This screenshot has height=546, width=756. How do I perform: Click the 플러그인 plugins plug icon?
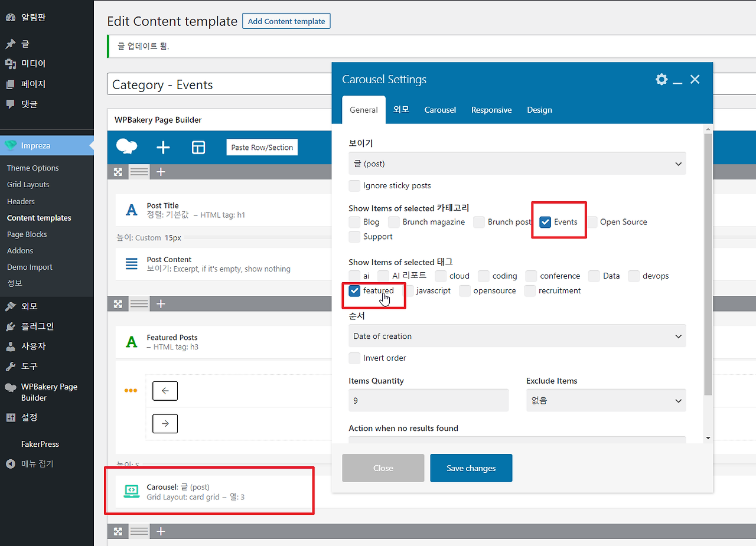click(11, 326)
